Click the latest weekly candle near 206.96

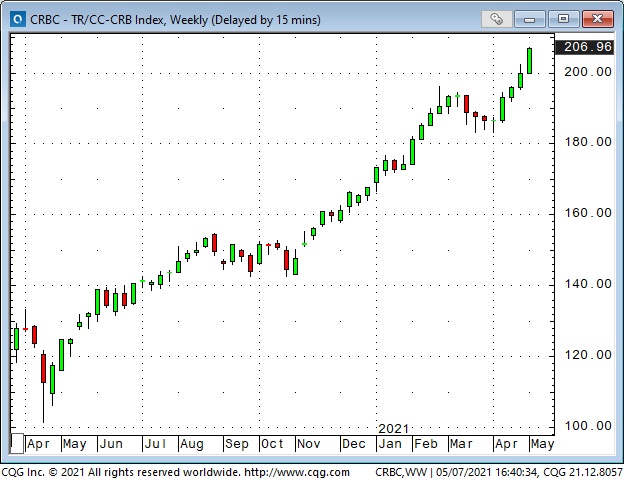coord(529,61)
